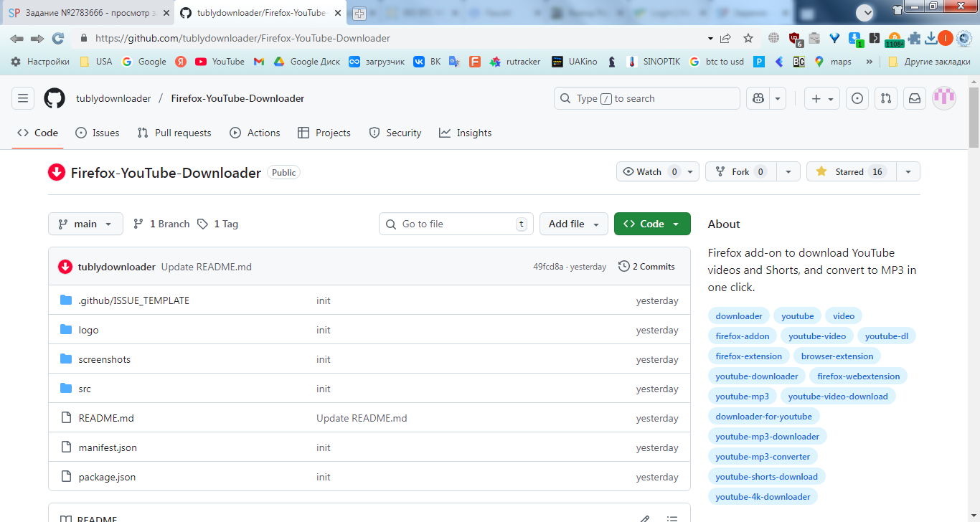Open the uBlock Origin extension icon
Image resolution: width=980 pixels, height=522 pixels.
coord(796,39)
